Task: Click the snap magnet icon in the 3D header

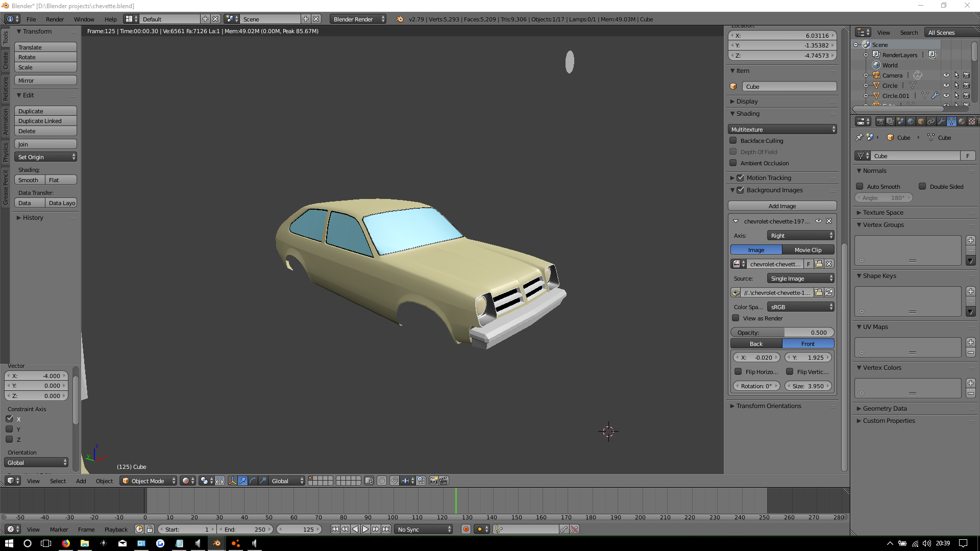Action: click(x=395, y=481)
